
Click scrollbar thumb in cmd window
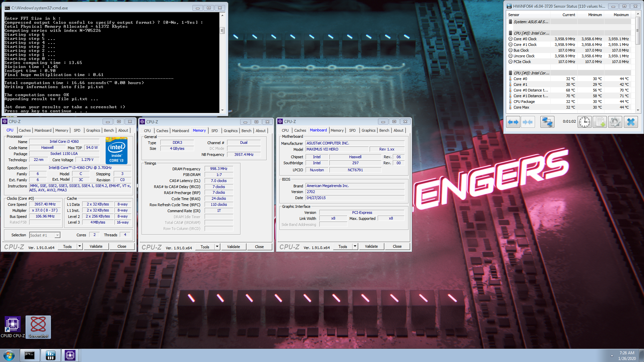tap(222, 31)
